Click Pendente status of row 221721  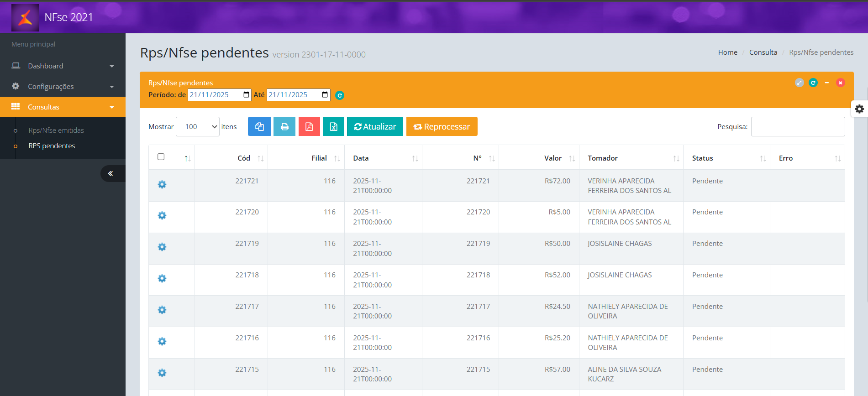(707, 181)
